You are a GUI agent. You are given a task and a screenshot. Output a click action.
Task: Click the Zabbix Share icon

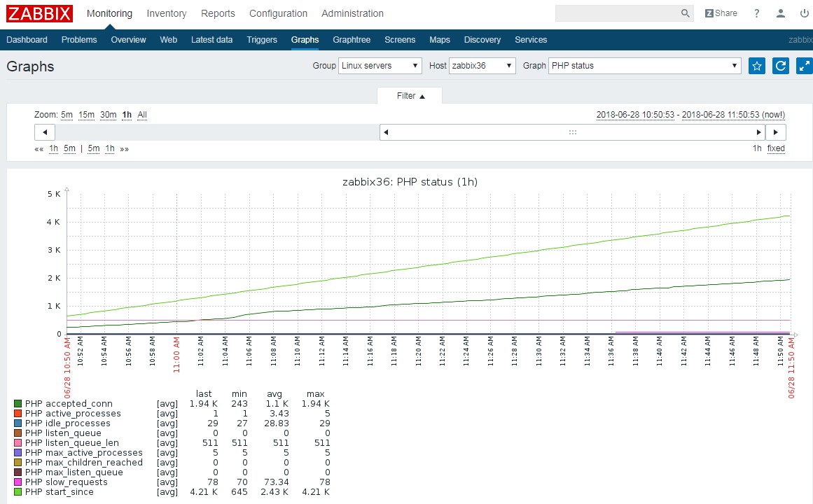[721, 13]
